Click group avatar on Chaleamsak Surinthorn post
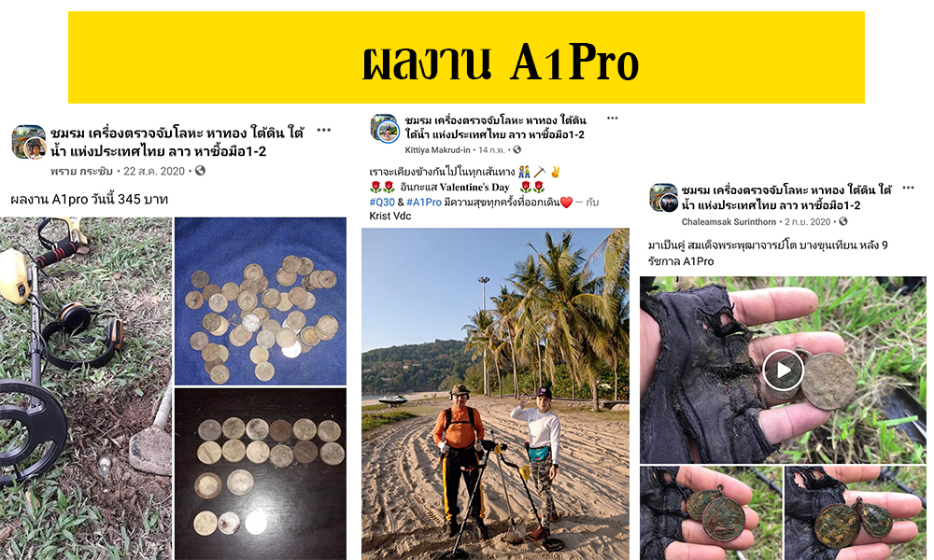The height and width of the screenshot is (560, 934). tap(663, 198)
